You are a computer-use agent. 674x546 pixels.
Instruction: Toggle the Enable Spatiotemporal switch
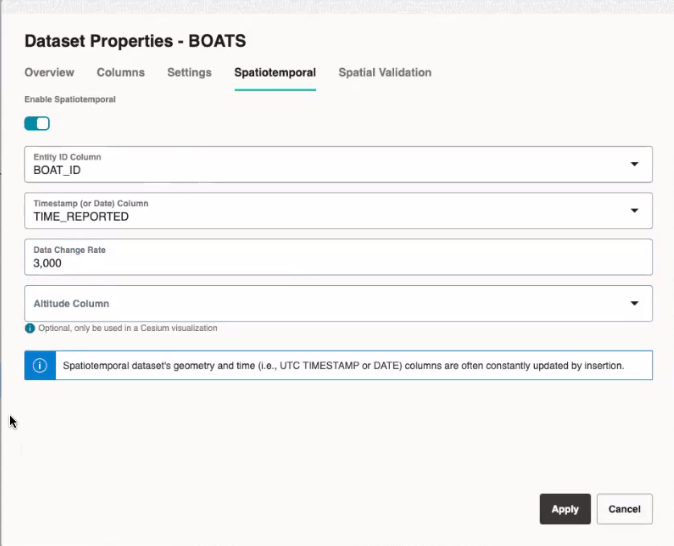coord(37,124)
